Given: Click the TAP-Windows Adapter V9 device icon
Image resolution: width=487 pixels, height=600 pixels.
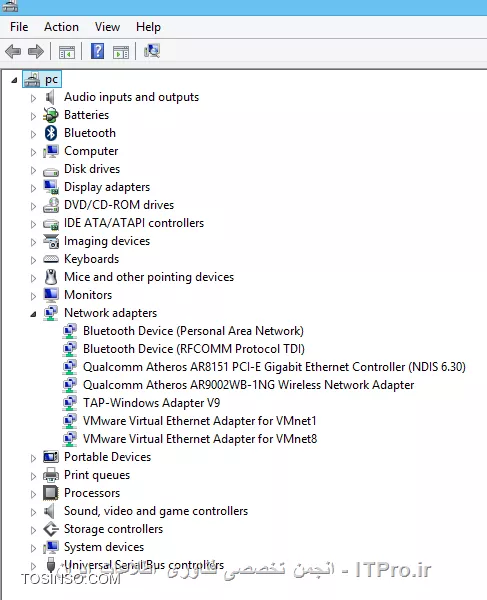Looking at the screenshot, I should point(70,403).
